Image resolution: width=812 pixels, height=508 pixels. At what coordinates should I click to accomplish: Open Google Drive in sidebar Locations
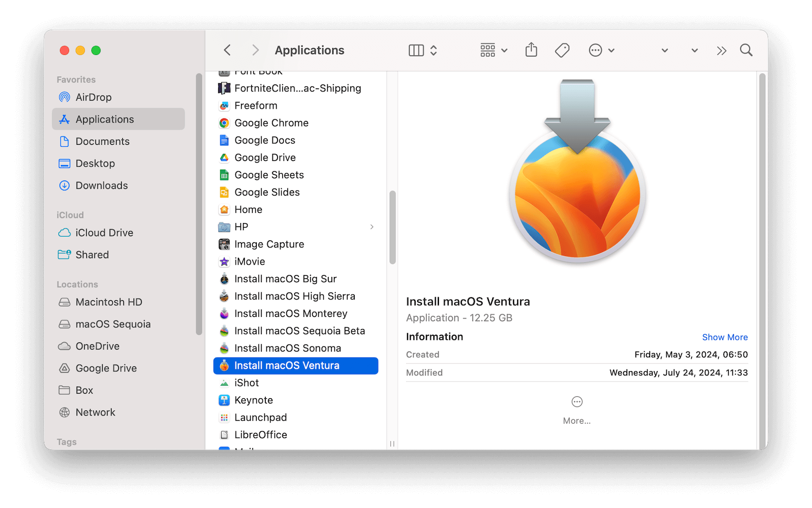(x=118, y=368)
